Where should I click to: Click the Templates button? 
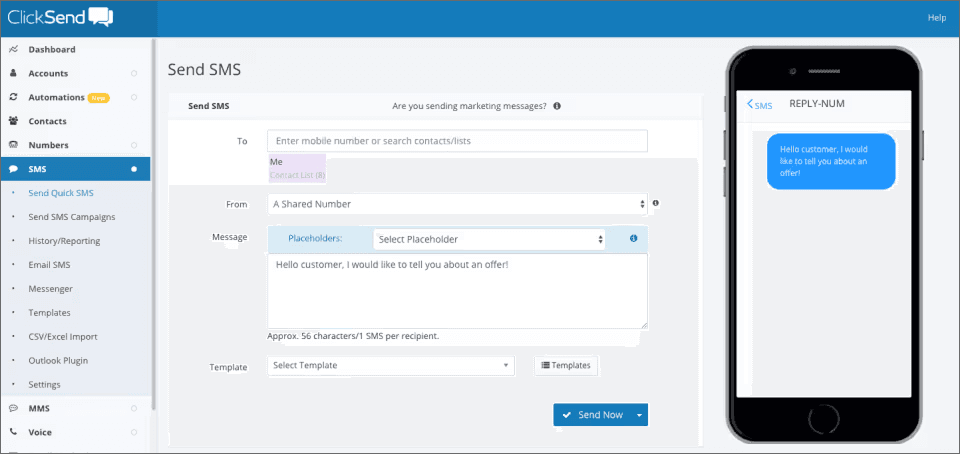click(566, 365)
